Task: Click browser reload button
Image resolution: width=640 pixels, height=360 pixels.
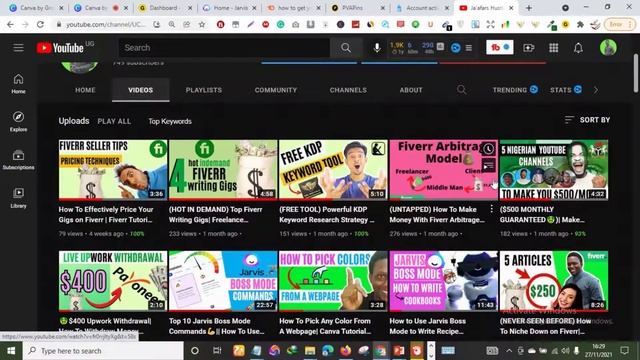Action: click(40, 24)
